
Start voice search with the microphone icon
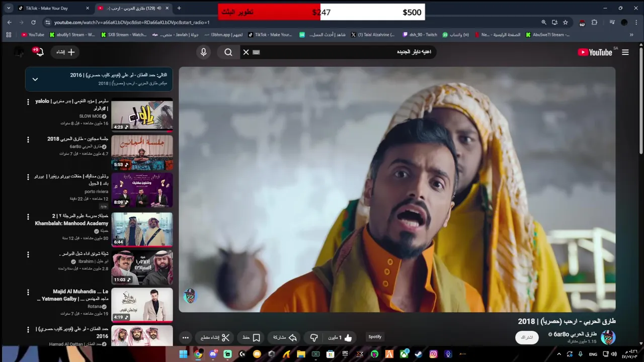pos(203,52)
